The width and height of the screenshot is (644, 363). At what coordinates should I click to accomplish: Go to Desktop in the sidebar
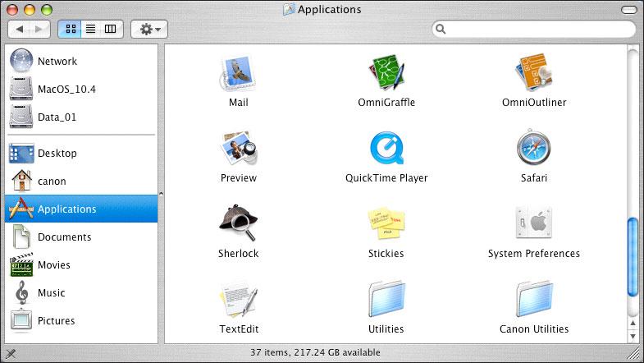81,153
